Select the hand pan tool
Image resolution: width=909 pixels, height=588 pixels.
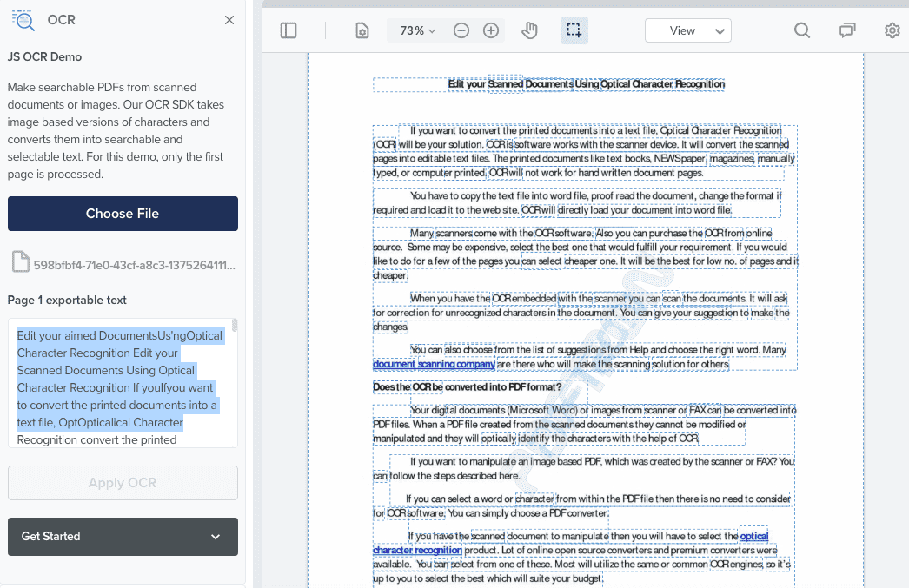[529, 30]
